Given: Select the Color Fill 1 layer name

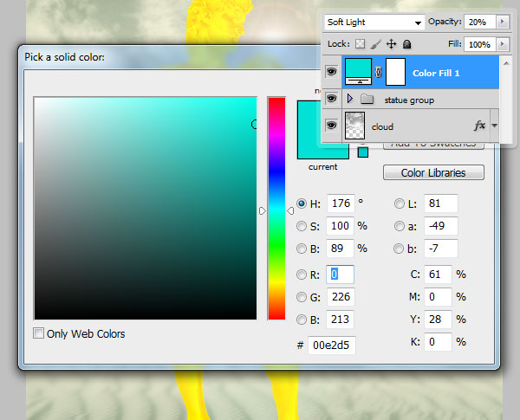Looking at the screenshot, I should pyautogui.click(x=436, y=74).
